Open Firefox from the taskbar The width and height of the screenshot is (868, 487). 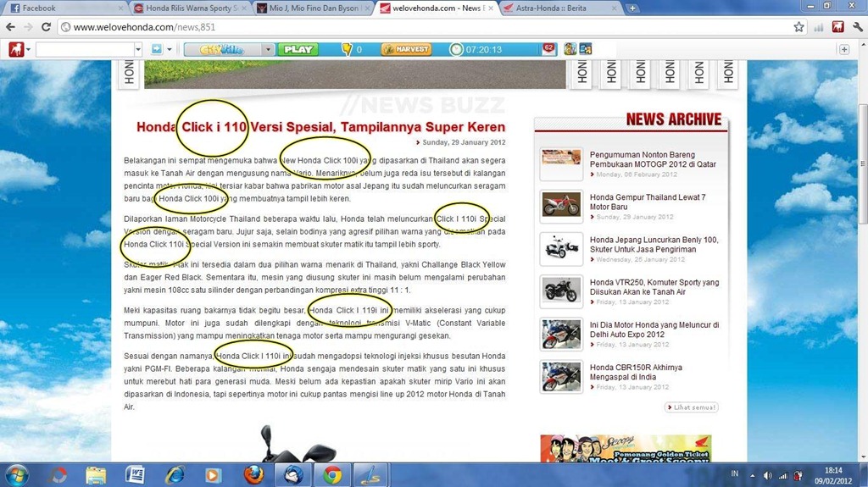253,474
